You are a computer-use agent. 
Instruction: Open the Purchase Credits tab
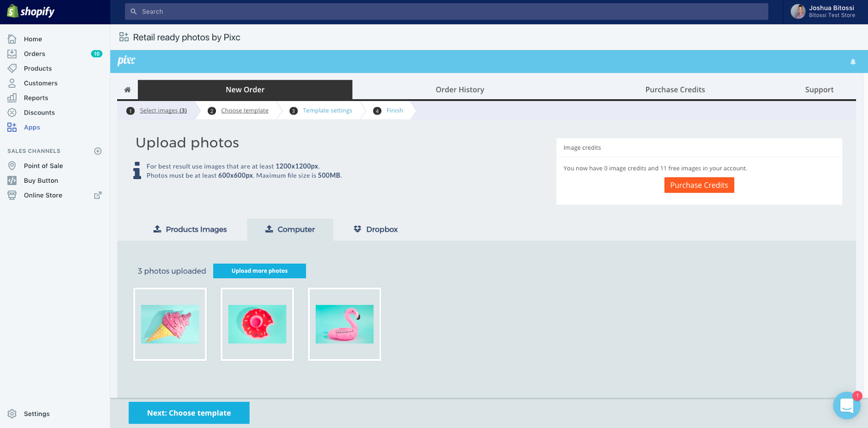[x=675, y=90]
